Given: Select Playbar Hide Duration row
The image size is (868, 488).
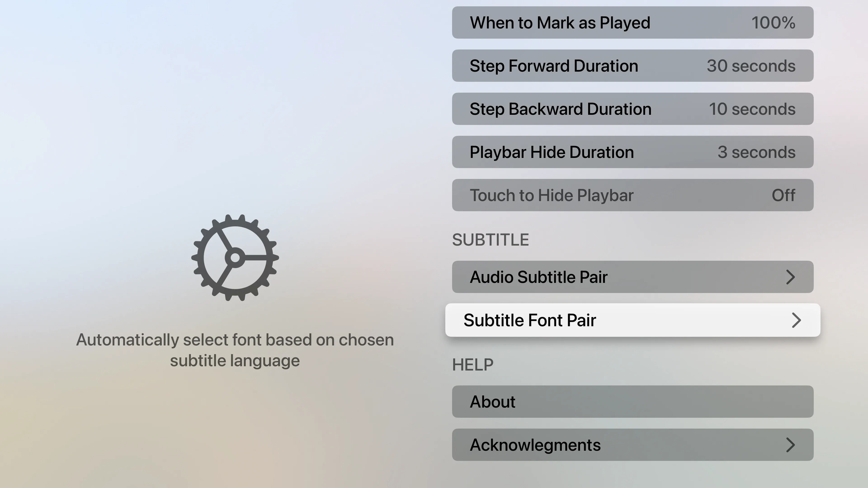Looking at the screenshot, I should click(x=633, y=152).
